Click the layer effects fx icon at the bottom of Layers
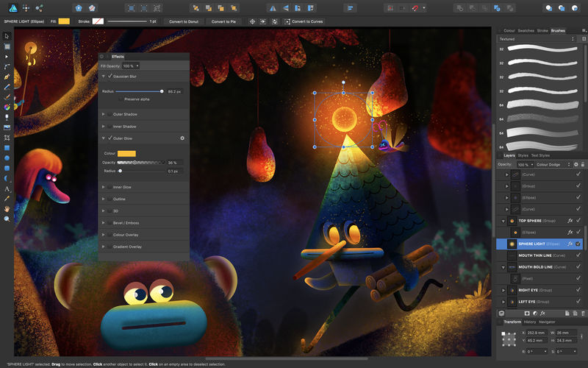Viewport: 588px width, 368px height. point(542,314)
